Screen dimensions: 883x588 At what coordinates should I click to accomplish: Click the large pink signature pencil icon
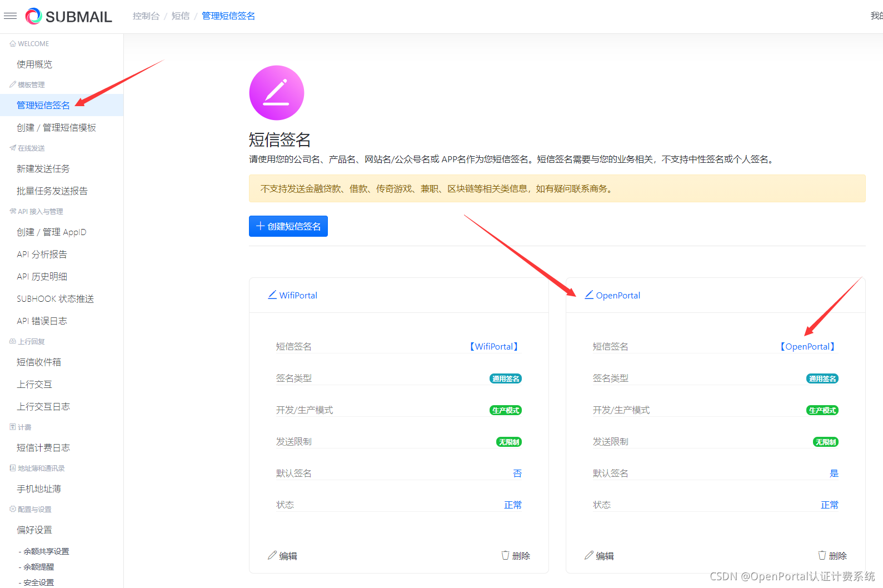(x=277, y=93)
